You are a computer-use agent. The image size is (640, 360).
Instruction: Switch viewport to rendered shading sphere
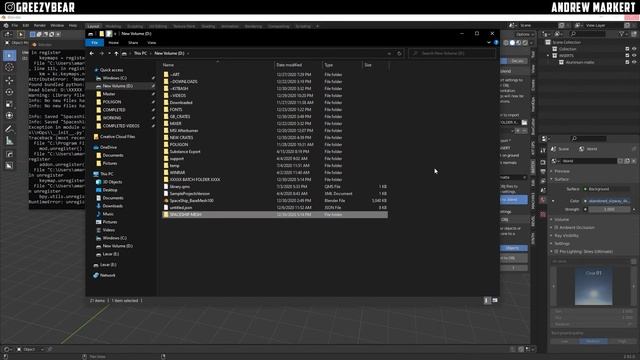(x=525, y=42)
